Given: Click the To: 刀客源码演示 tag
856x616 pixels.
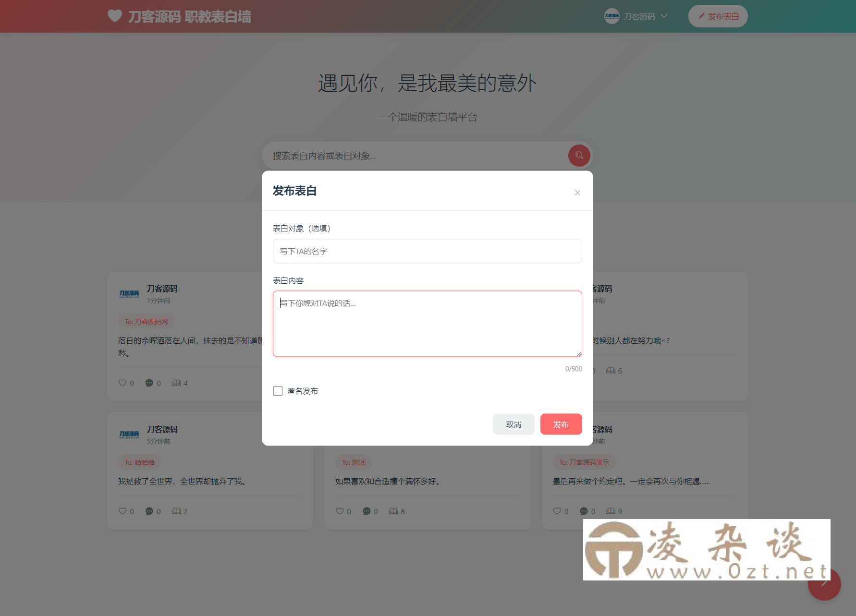Looking at the screenshot, I should 584,462.
